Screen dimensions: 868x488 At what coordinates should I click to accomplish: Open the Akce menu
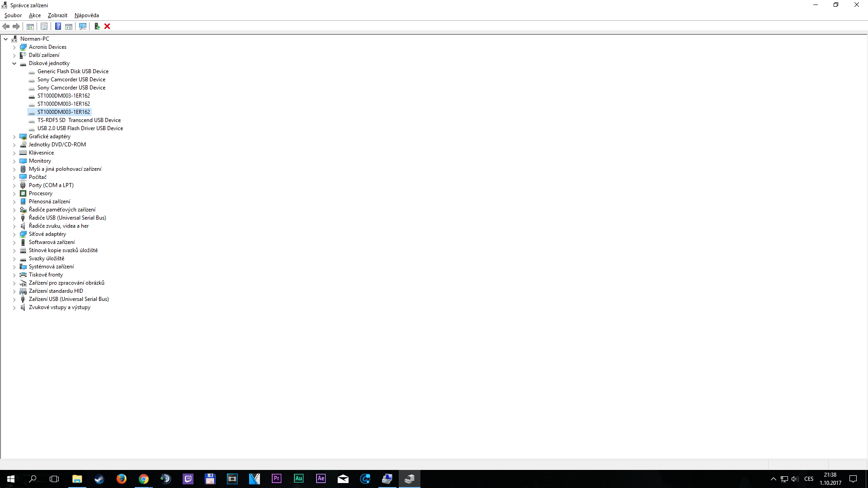coord(35,15)
